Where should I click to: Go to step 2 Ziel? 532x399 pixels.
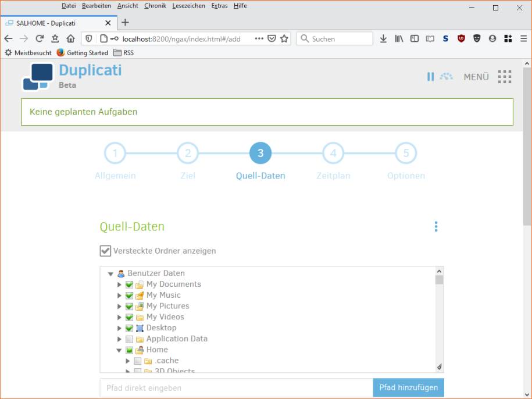pyautogui.click(x=188, y=153)
